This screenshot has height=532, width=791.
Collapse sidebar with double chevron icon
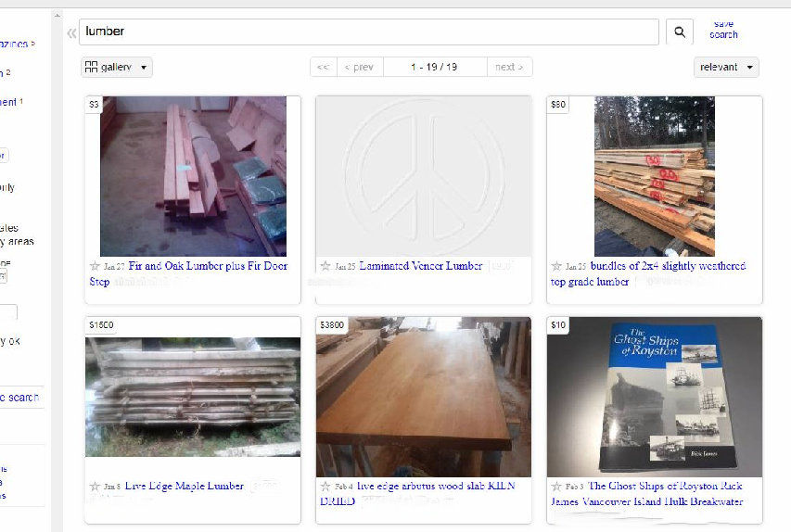tap(71, 33)
